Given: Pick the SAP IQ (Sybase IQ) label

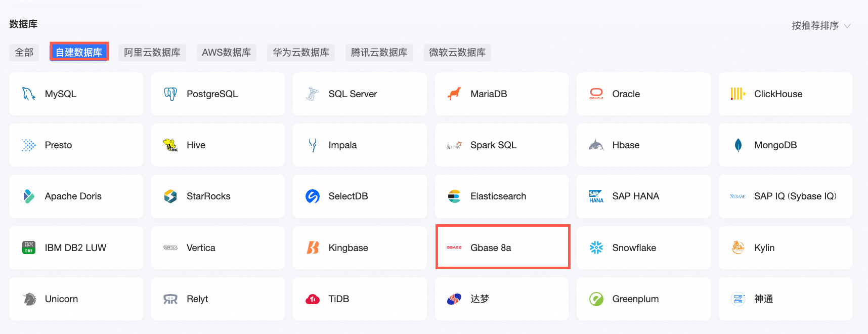Looking at the screenshot, I should click(796, 196).
